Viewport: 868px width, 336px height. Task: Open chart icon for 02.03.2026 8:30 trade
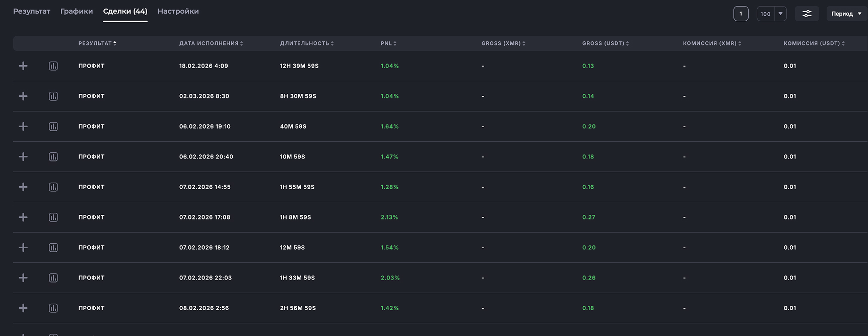pos(53,96)
